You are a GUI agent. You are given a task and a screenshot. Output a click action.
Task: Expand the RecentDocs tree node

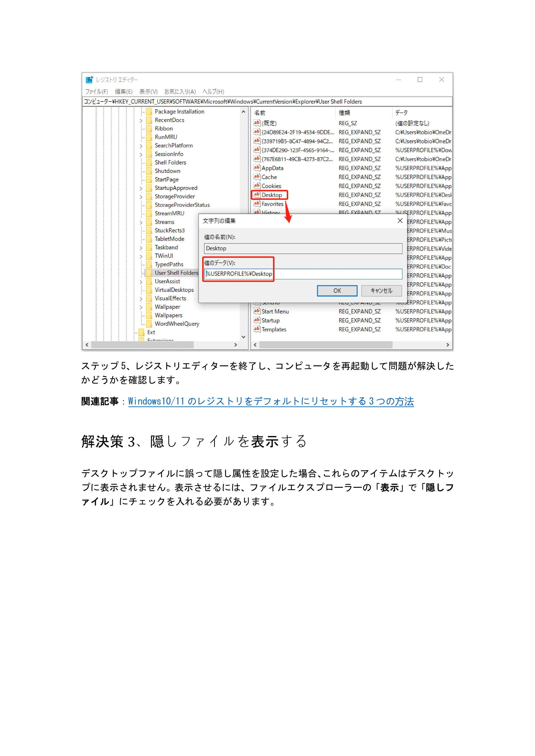click(141, 121)
